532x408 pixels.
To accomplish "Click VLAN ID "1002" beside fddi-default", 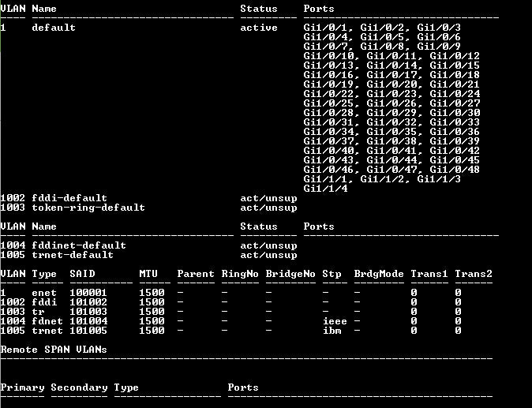I will [13, 198].
